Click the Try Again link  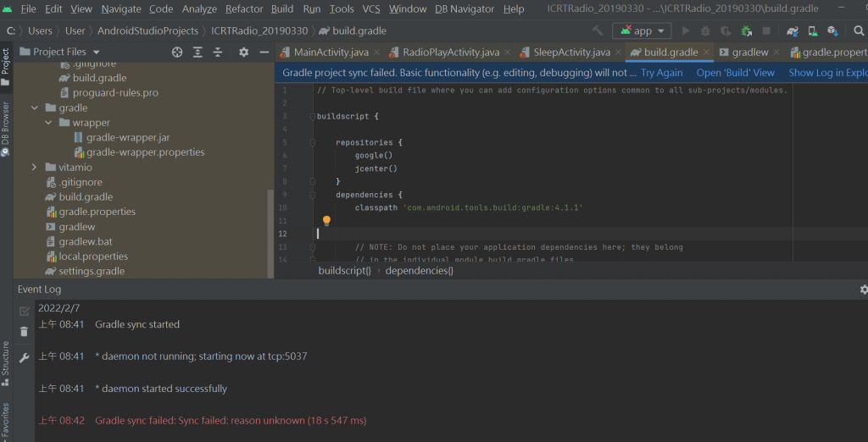(661, 73)
